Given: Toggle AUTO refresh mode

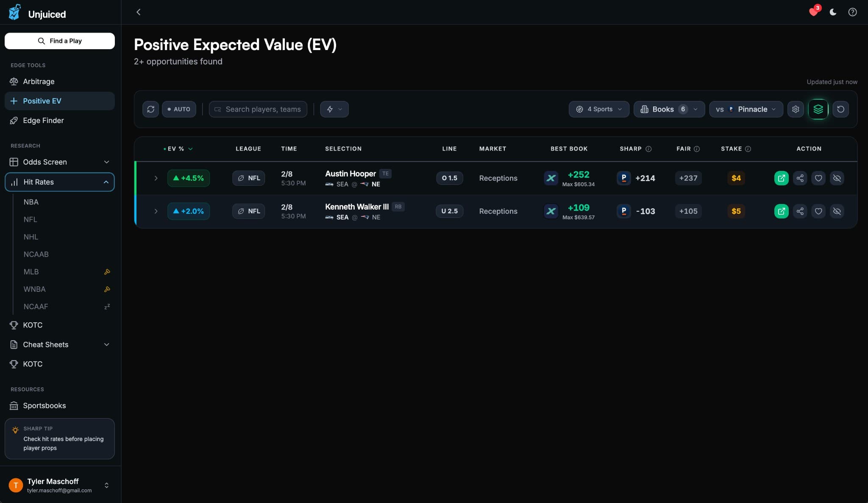Looking at the screenshot, I should (178, 109).
